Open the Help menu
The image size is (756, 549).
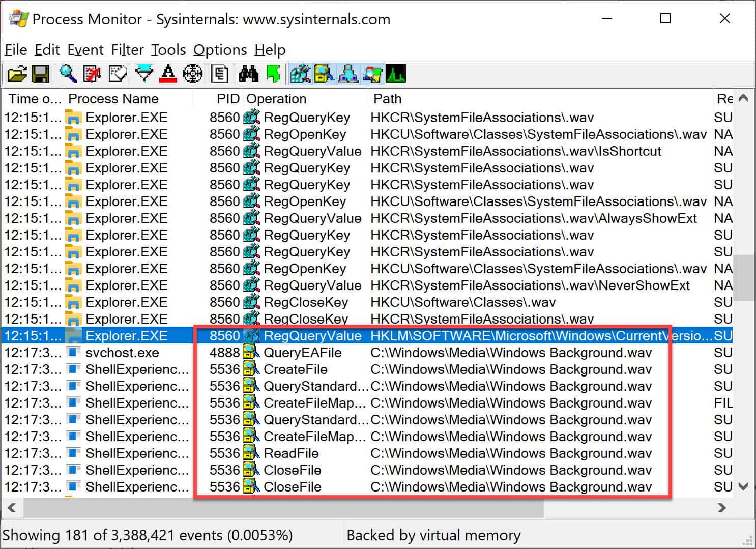(270, 50)
